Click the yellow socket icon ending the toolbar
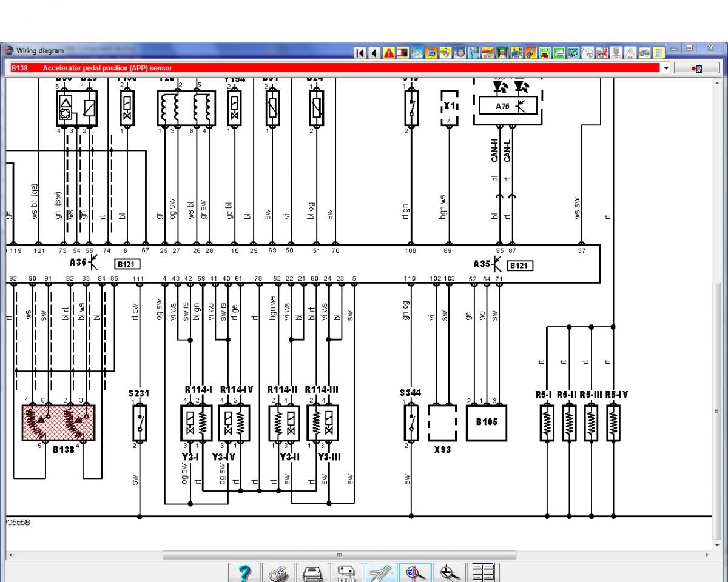 pos(658,53)
